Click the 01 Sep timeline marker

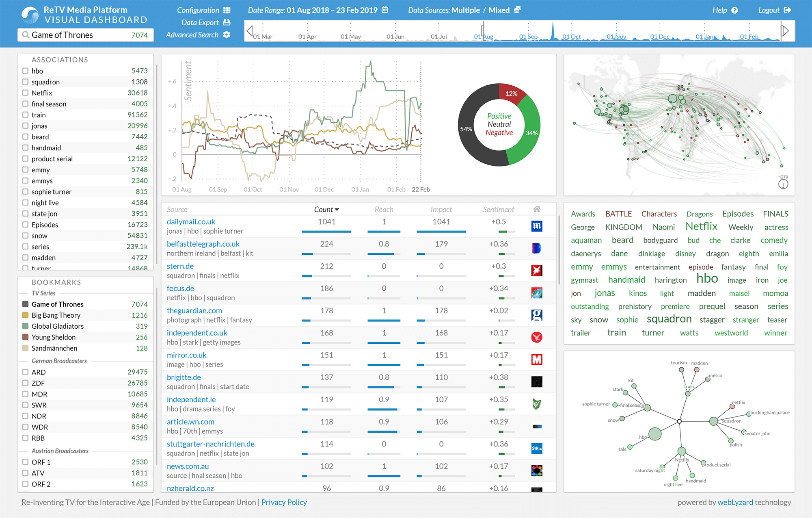pos(528,37)
